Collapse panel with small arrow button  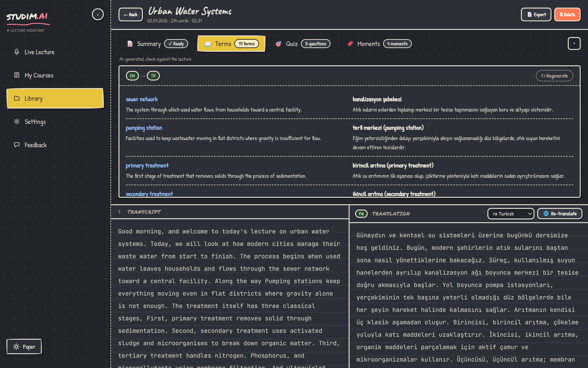point(574,43)
